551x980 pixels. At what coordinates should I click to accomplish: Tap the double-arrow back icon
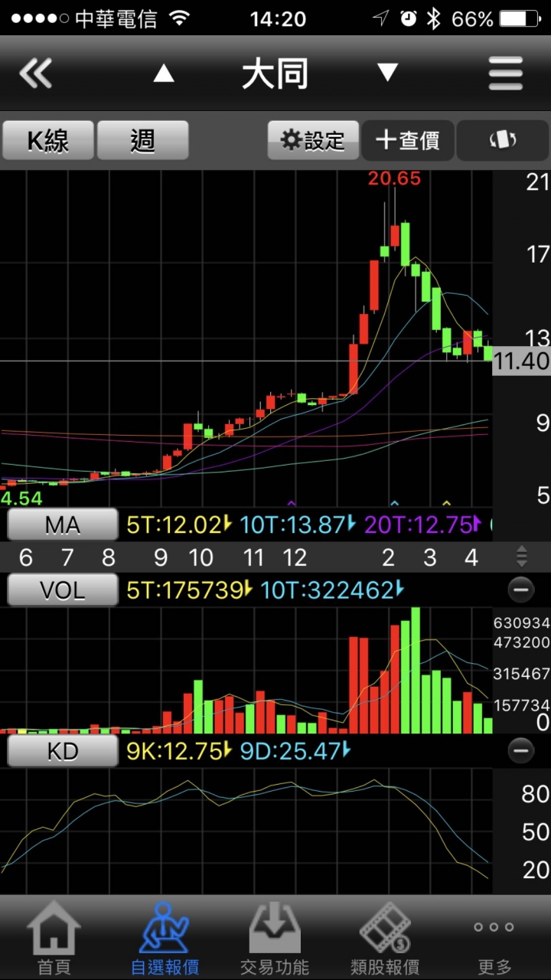[35, 74]
